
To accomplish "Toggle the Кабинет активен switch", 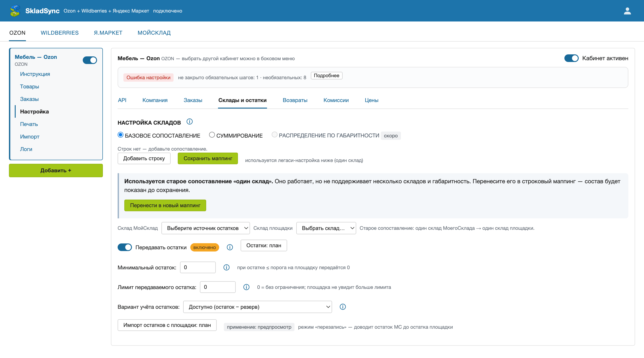I will 571,58.
